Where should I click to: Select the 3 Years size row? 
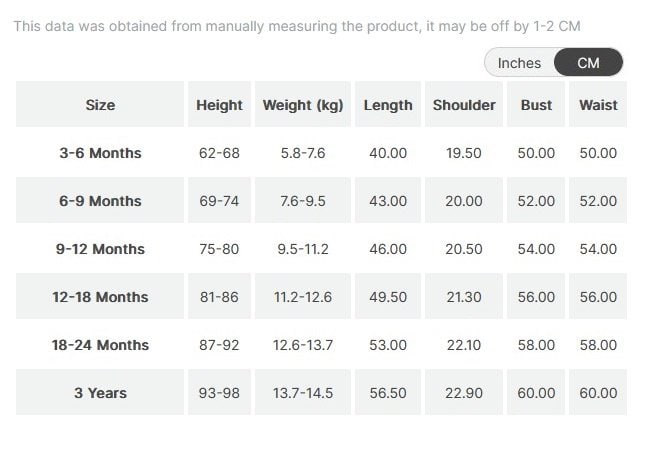(x=100, y=393)
